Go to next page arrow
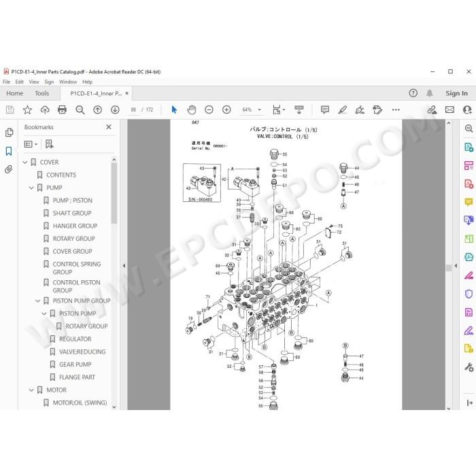The height and width of the screenshot is (476, 476). [115, 109]
